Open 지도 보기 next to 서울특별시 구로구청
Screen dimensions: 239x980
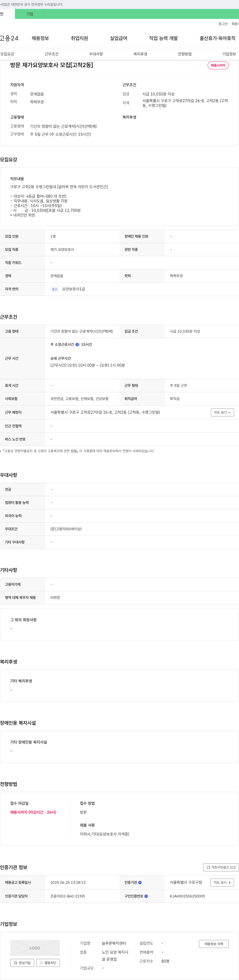point(222,883)
